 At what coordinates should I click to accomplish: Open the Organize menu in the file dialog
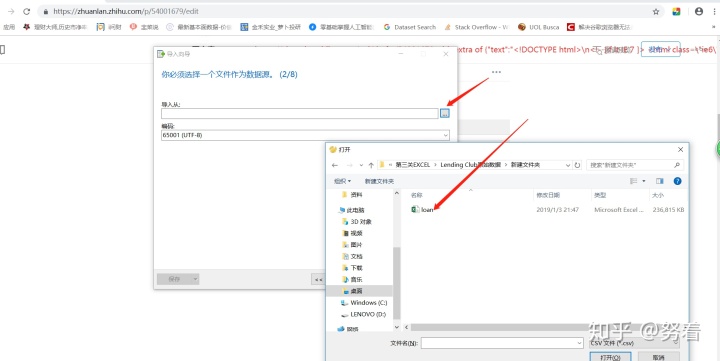342,181
